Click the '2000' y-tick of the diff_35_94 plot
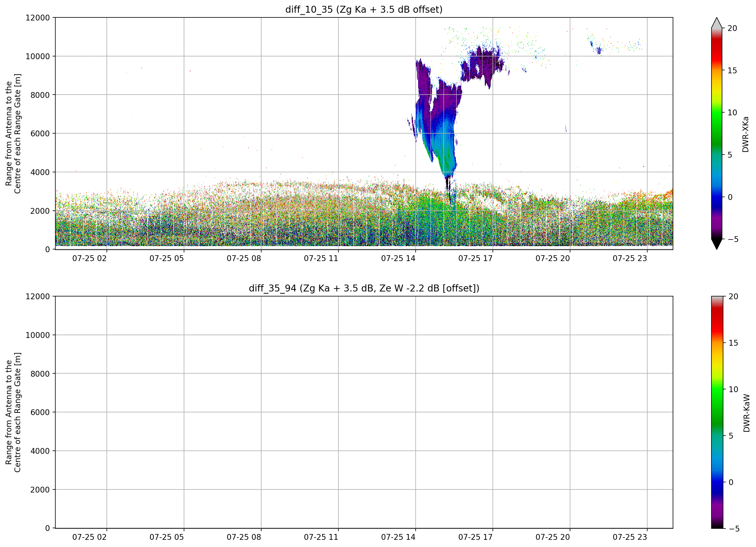Screen dimensions: 756x547 (40, 490)
